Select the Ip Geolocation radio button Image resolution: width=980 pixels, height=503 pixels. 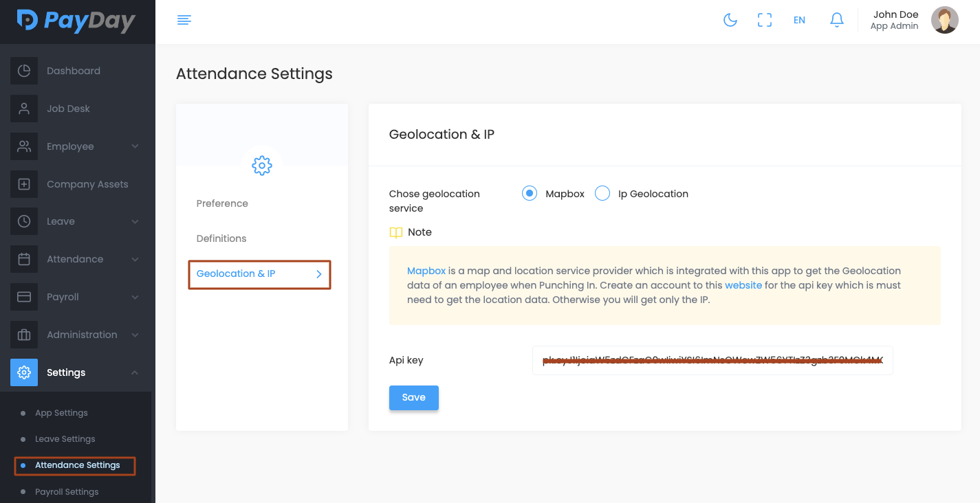(602, 194)
